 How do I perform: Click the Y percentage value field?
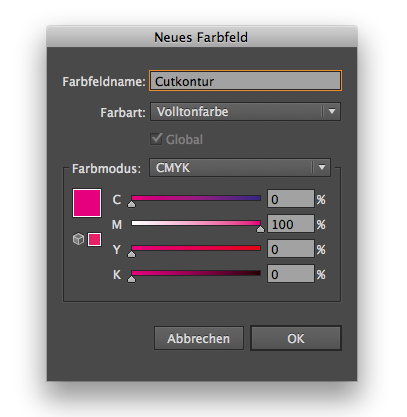pos(291,249)
